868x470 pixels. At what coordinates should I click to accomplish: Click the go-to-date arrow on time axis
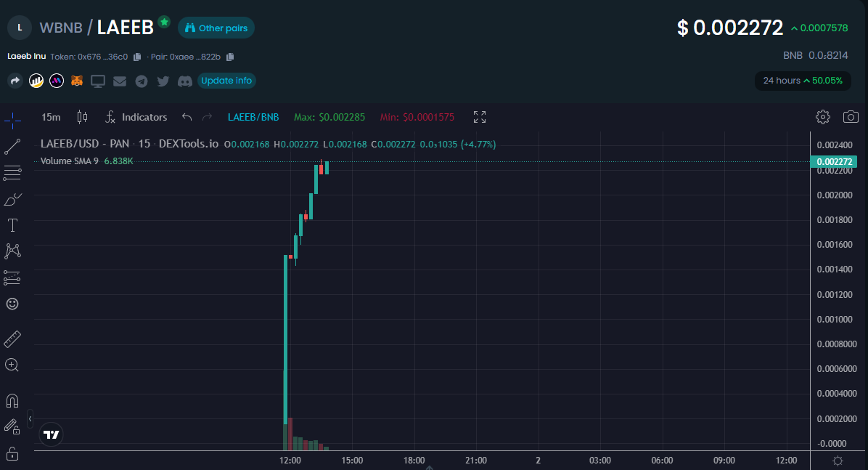(x=429, y=467)
